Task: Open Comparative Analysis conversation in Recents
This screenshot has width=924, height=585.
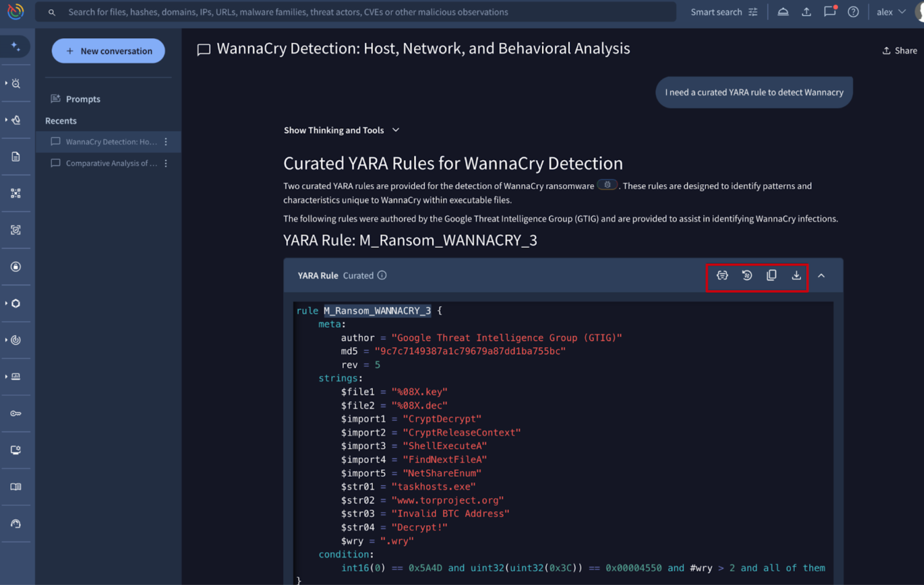Action: point(111,163)
